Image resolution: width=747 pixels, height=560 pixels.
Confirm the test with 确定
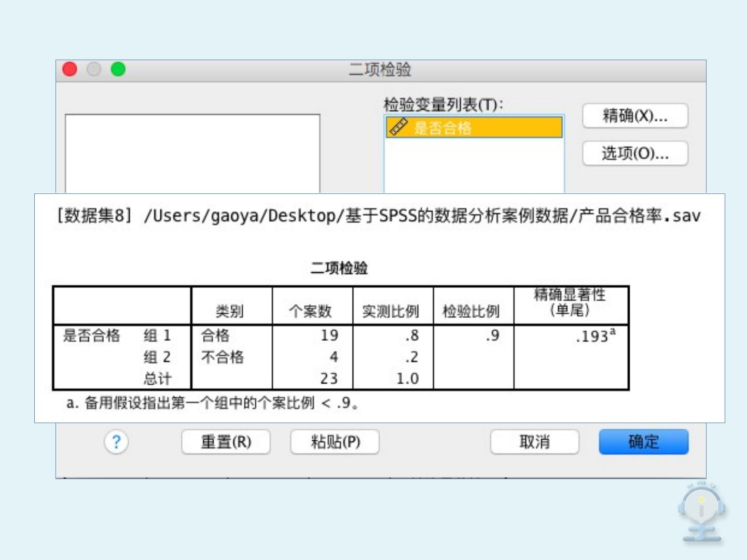point(643,442)
